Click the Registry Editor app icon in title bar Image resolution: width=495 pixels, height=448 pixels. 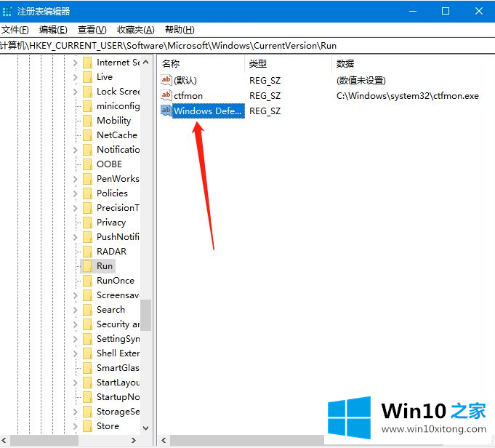click(x=7, y=12)
